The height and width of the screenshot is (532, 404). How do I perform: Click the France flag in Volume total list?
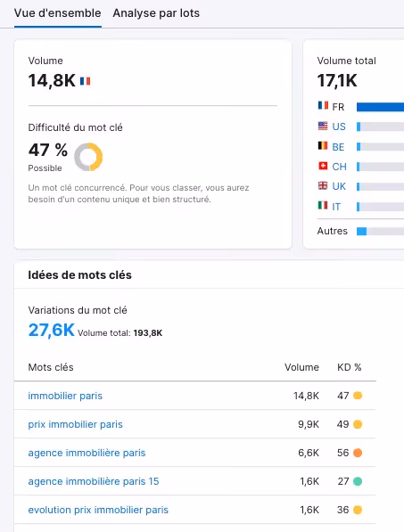pos(323,105)
